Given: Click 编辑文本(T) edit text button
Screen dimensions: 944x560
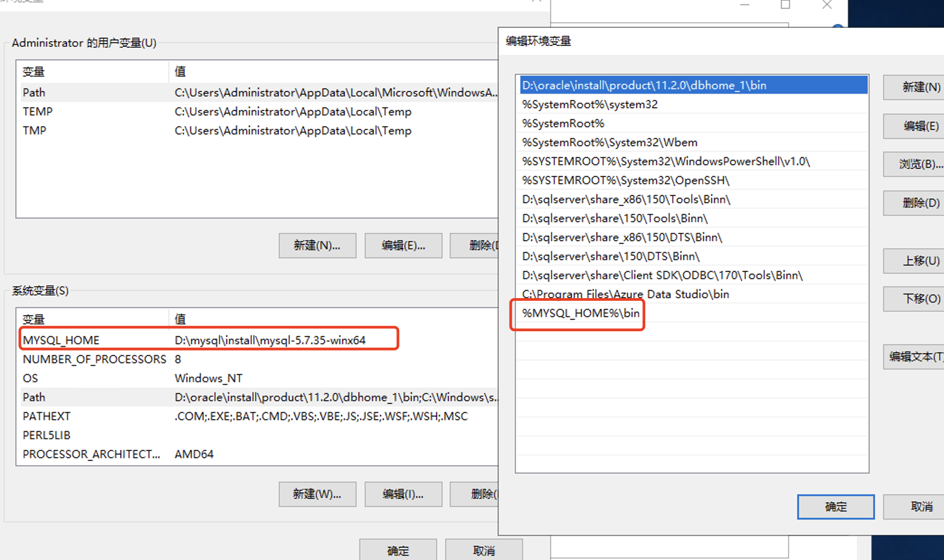Looking at the screenshot, I should coord(914,356).
